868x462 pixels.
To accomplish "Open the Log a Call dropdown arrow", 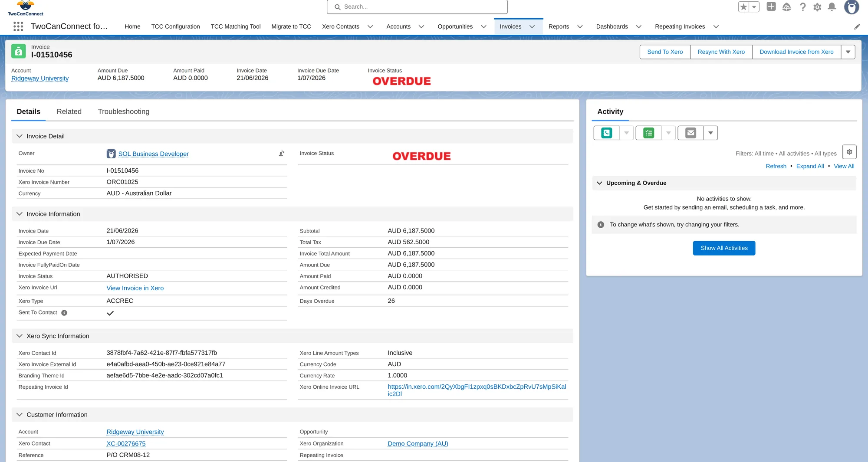I will [x=626, y=133].
